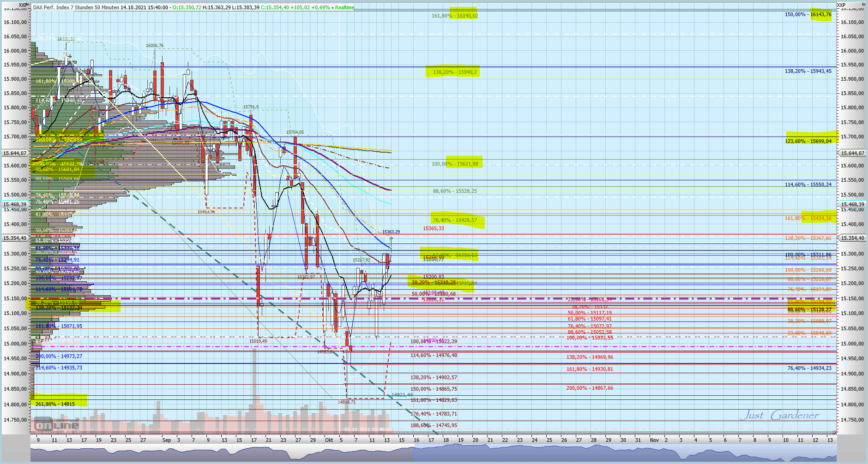
Task: Click the chart scale icon in the bottom-right corner
Action: pos(834,432)
